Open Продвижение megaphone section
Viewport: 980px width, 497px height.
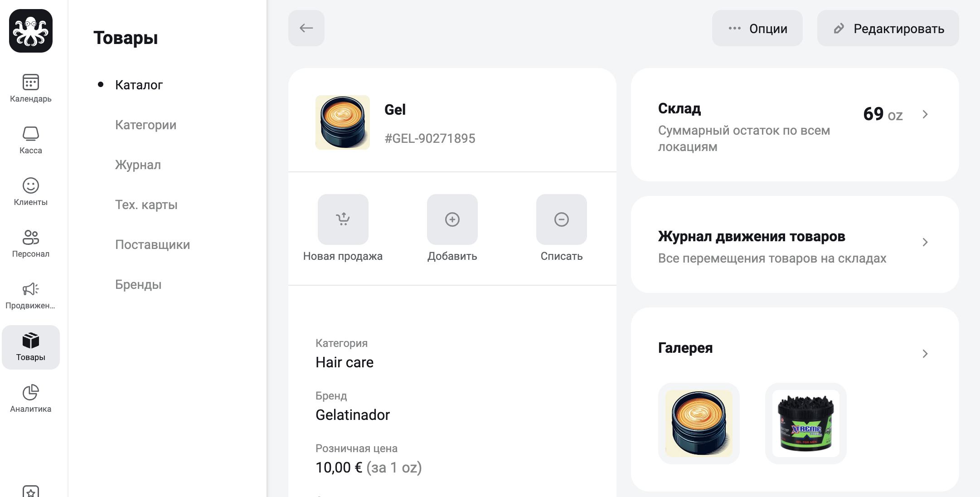(x=31, y=295)
